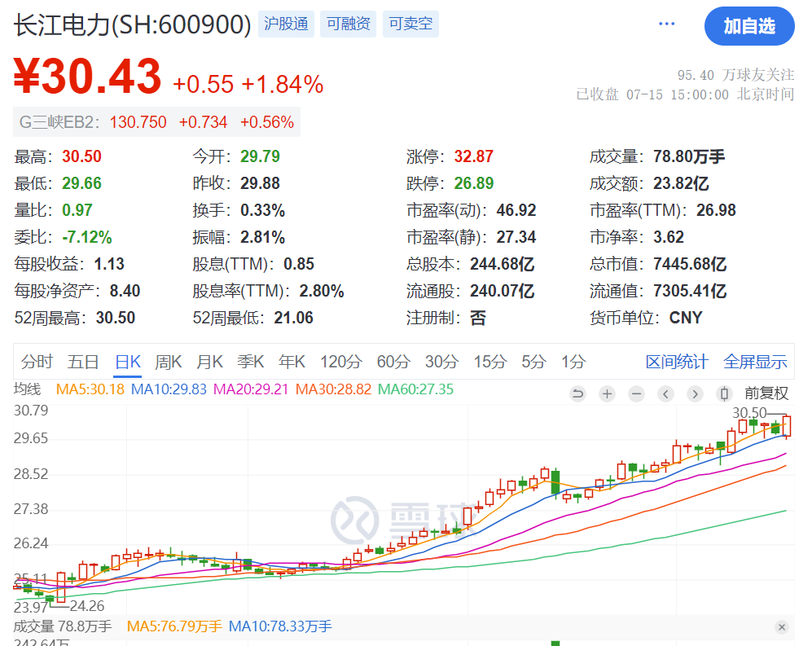
Task: Add the stock via 加自选 button
Action: 749,26
